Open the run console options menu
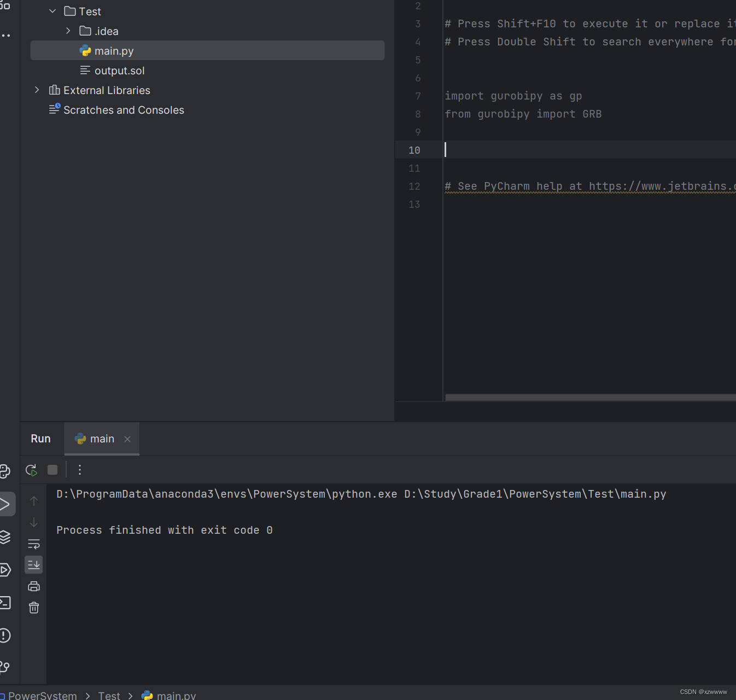 click(80, 470)
